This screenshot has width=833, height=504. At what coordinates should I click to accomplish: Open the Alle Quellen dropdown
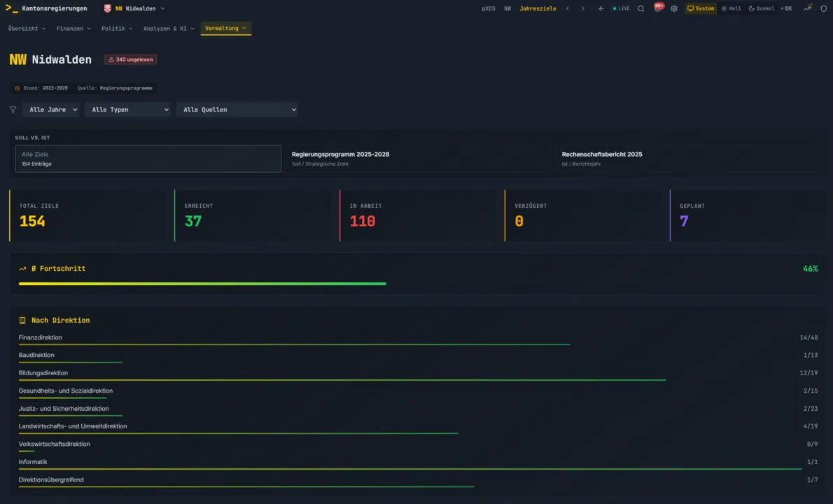(x=237, y=110)
